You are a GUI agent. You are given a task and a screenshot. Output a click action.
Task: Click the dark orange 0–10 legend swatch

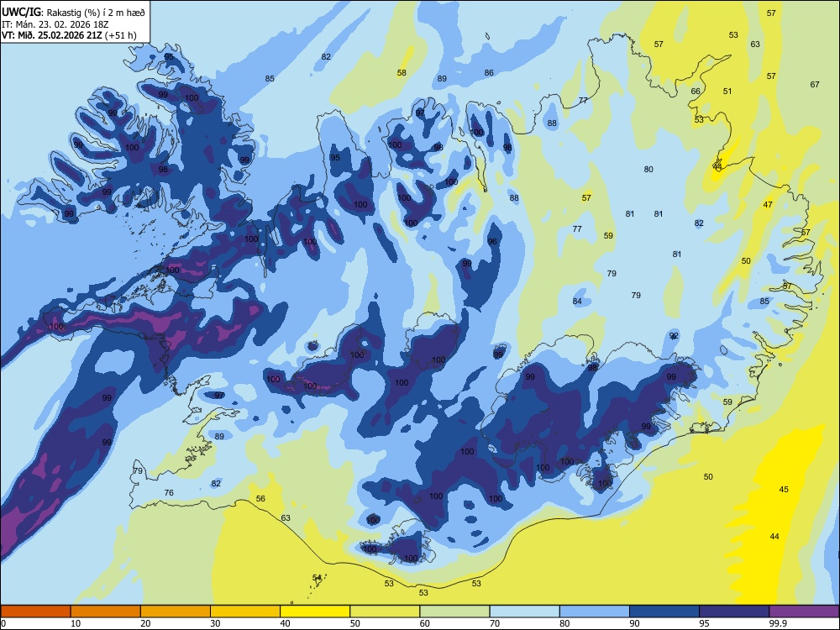point(35,612)
